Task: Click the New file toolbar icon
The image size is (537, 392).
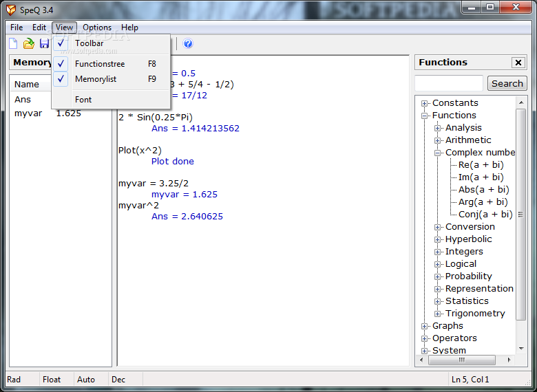Action: (x=13, y=43)
